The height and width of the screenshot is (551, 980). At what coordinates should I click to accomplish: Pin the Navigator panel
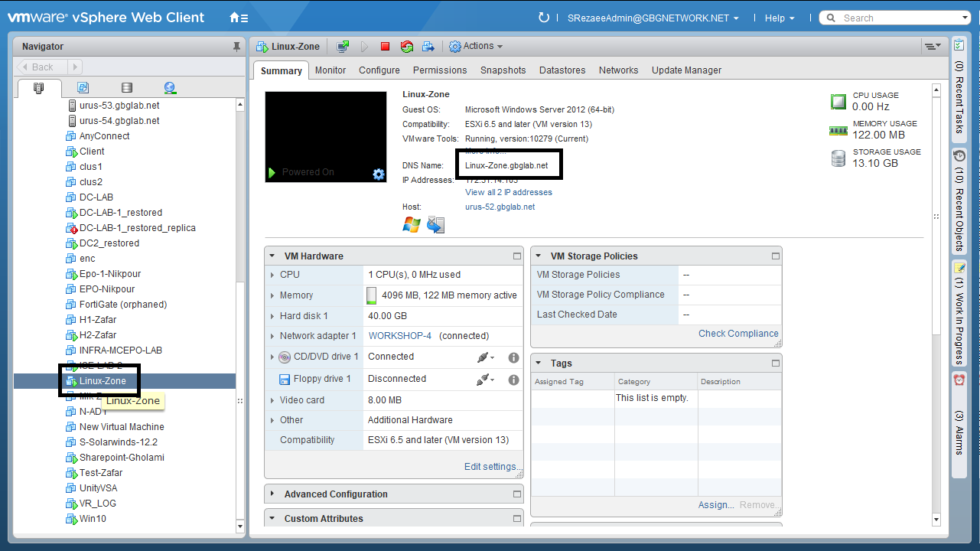(x=236, y=47)
